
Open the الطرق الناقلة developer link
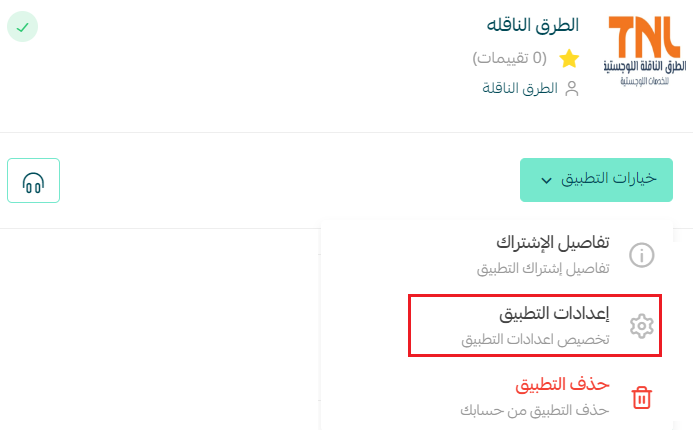coord(520,88)
